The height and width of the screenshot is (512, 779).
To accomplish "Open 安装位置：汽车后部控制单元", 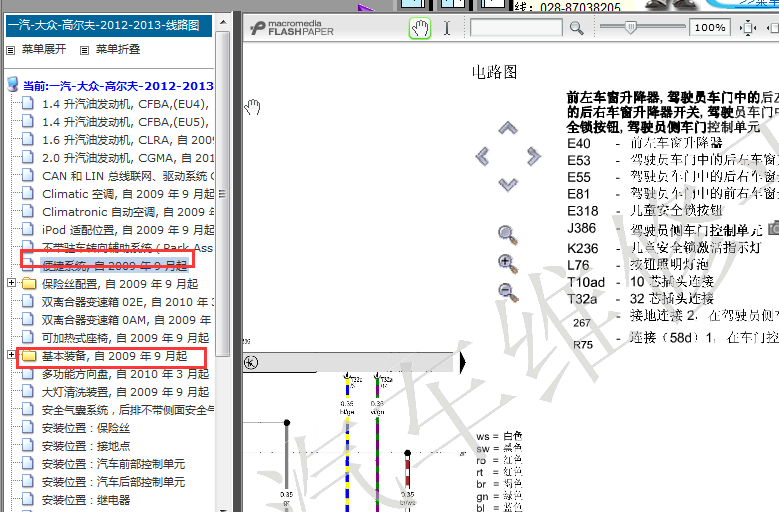I will (113, 482).
